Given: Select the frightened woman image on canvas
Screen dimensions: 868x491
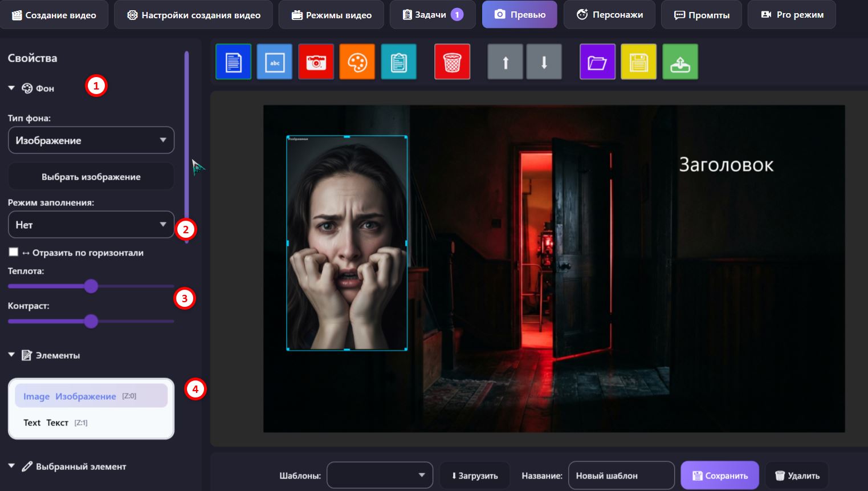Looking at the screenshot, I should pos(347,243).
